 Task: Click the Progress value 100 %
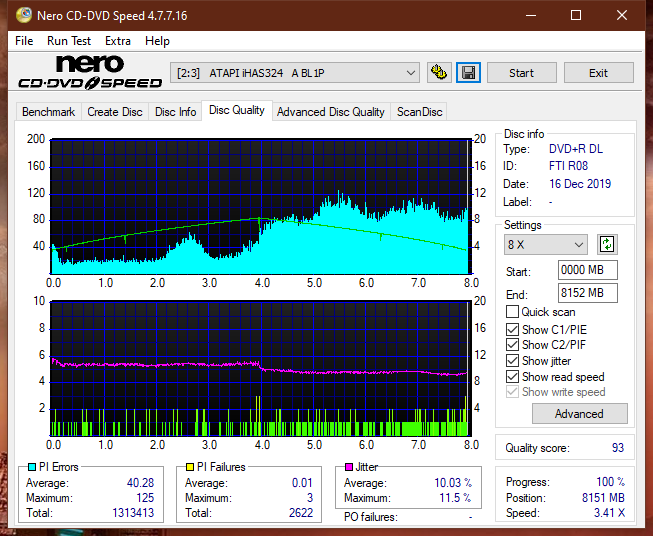(x=610, y=482)
